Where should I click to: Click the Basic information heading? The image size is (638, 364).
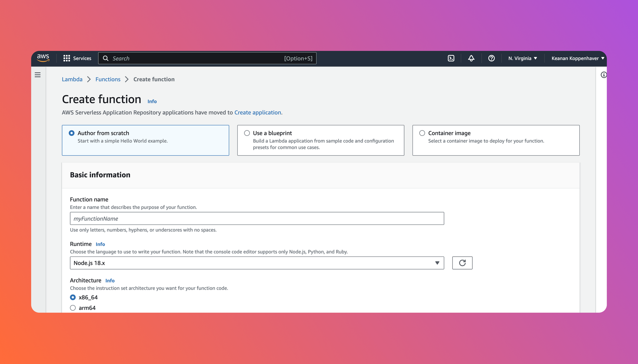[x=100, y=175]
